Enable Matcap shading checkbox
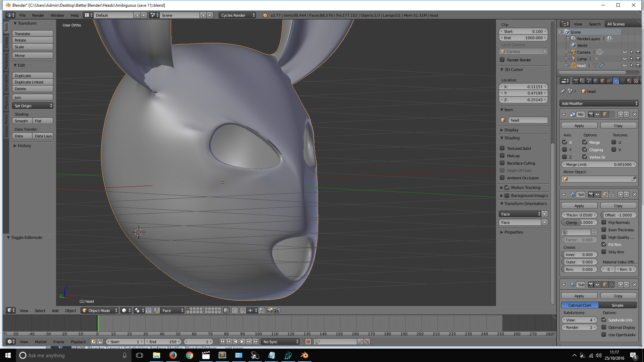Image resolution: width=644 pixels, height=362 pixels. 502,156
